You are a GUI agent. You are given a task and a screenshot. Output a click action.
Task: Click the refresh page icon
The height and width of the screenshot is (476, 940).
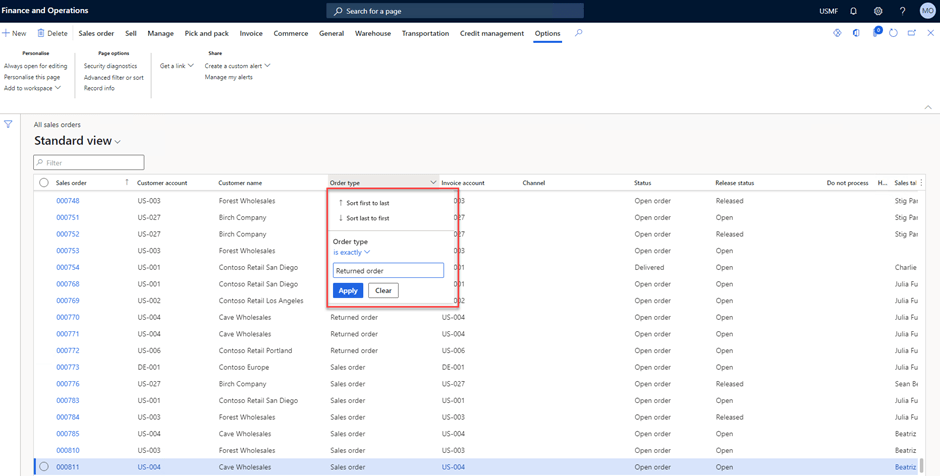(x=893, y=33)
